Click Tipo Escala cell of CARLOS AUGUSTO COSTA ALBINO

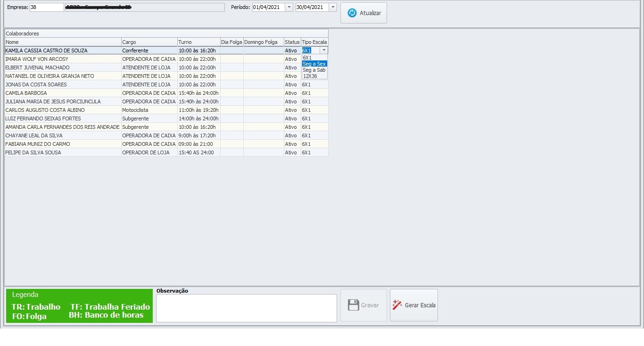tap(314, 110)
